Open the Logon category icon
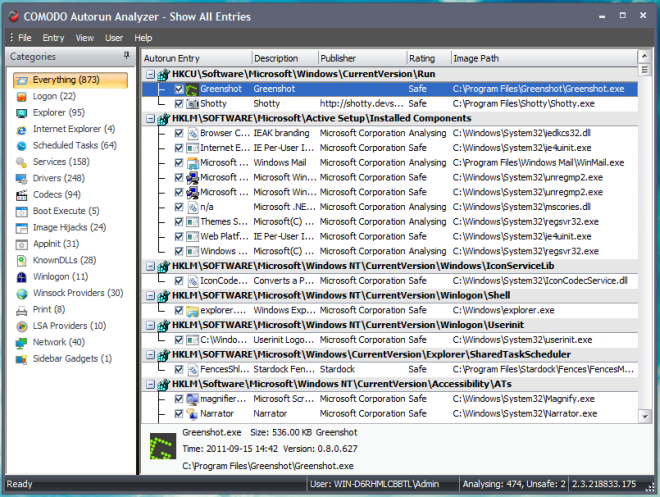660x497 pixels. point(22,96)
